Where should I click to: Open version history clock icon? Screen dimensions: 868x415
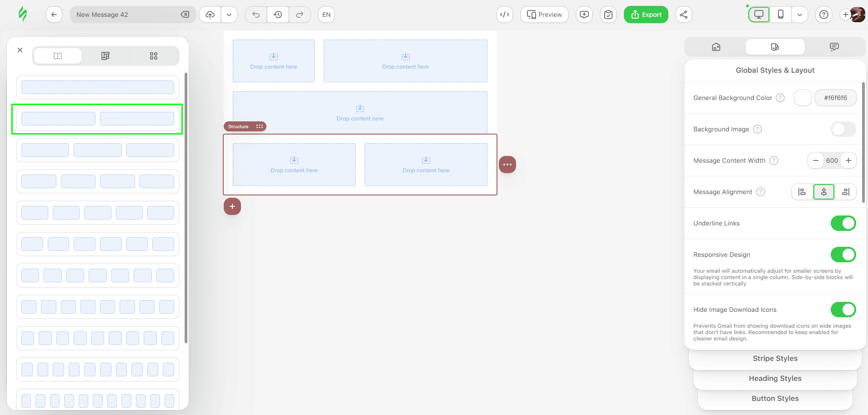[278, 15]
